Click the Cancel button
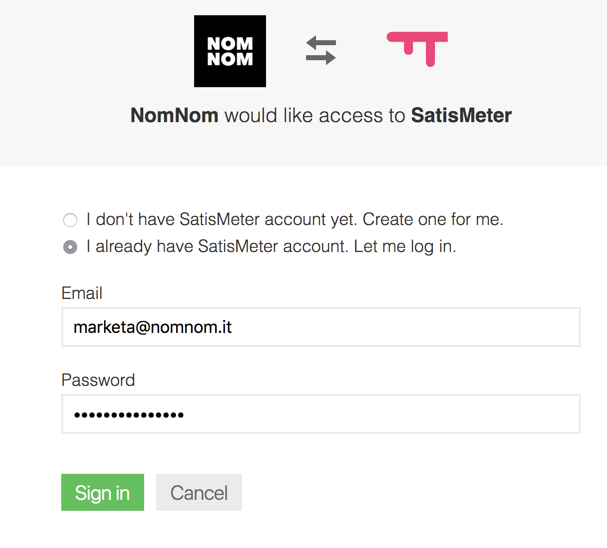Viewport: 607px width, 548px height. (199, 492)
